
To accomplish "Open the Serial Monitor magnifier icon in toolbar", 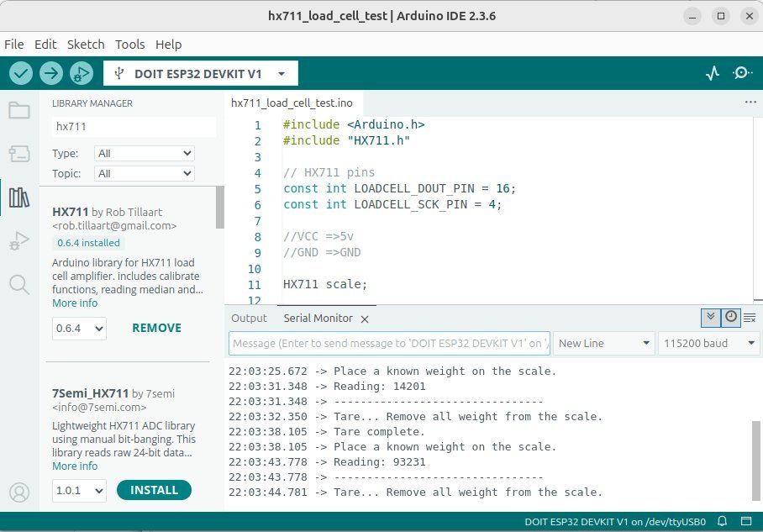I will (x=742, y=73).
